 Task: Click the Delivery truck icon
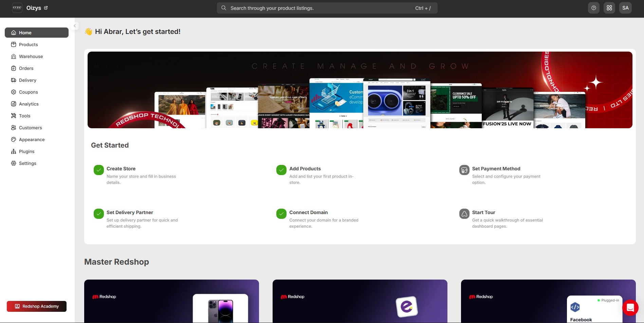[14, 80]
